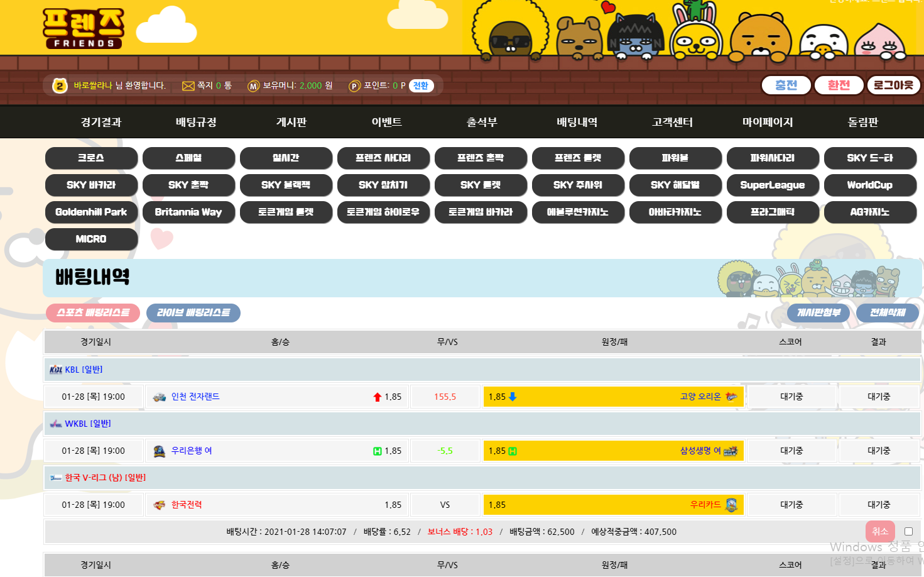Open the SKY 바카라 game category
The height and width of the screenshot is (577, 924).
91,185
